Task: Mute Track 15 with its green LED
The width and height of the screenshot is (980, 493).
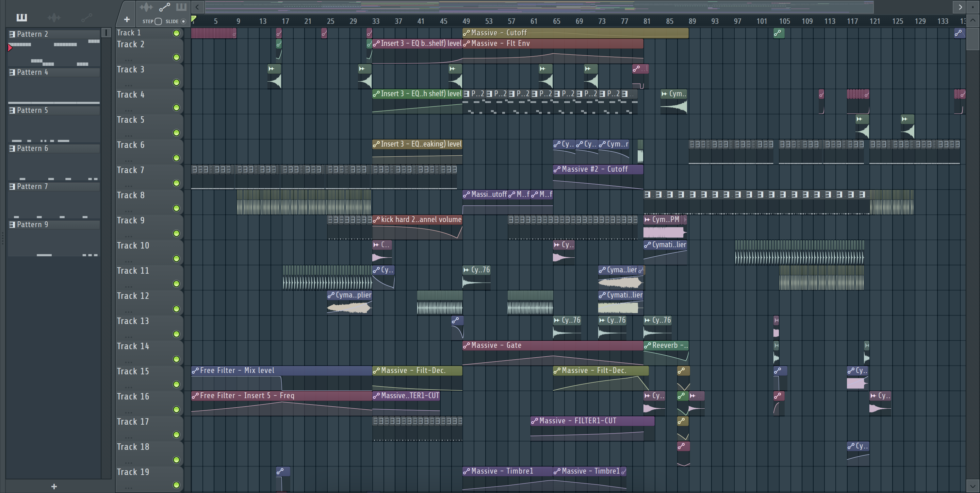Action: (x=176, y=384)
